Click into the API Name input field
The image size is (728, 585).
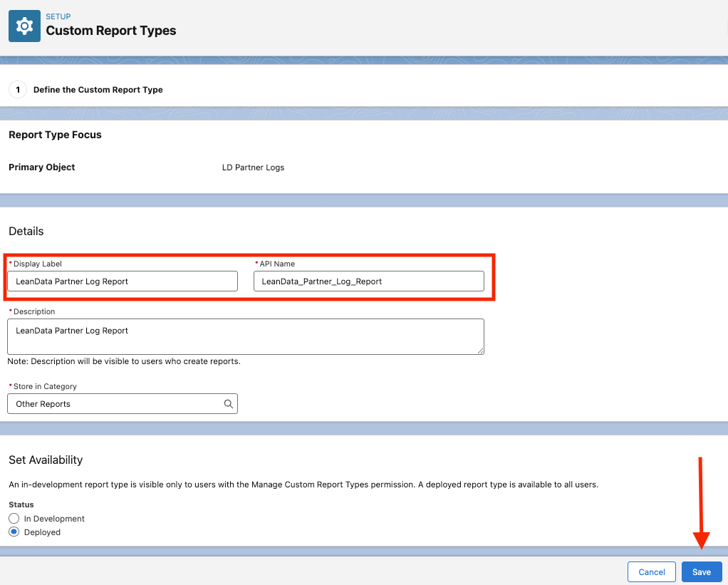[369, 281]
